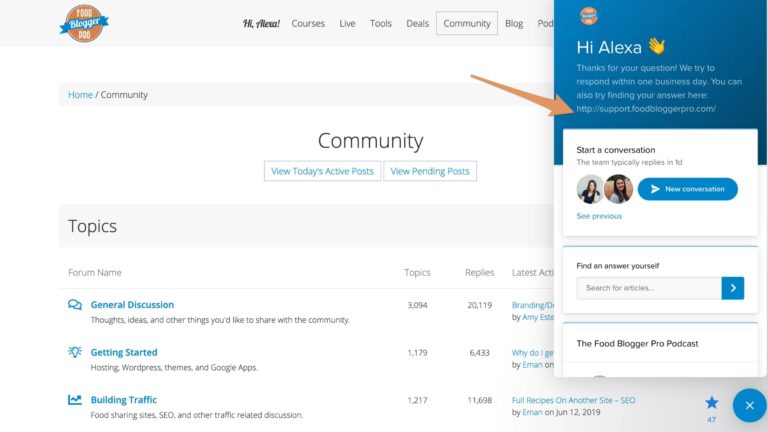Click the 1,217 topics count
The height and width of the screenshot is (432, 768).
417,400
